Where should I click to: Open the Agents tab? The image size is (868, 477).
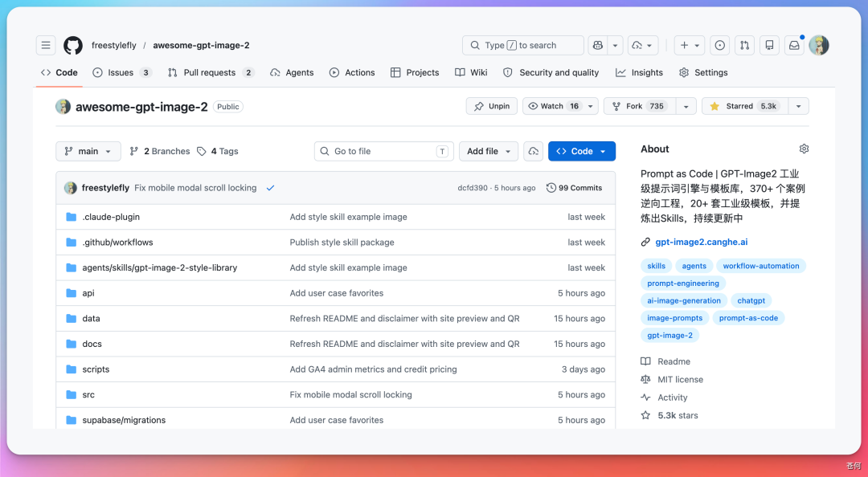[292, 72]
